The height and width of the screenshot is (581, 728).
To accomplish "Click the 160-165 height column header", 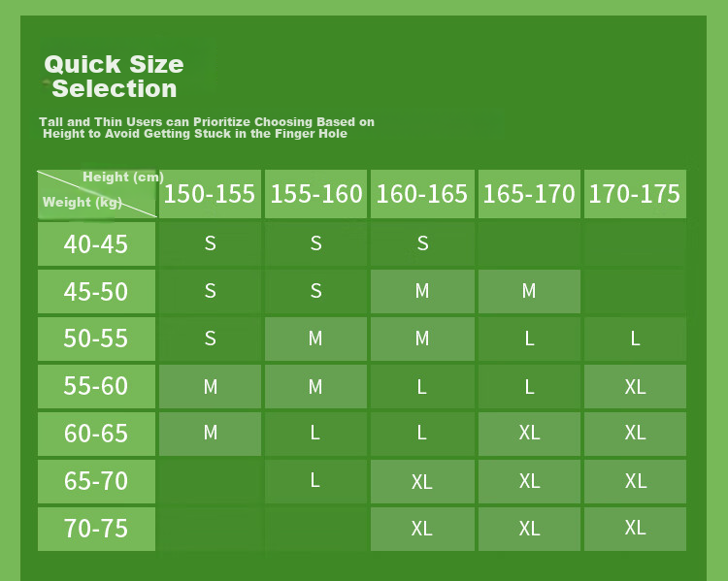I will tap(422, 194).
